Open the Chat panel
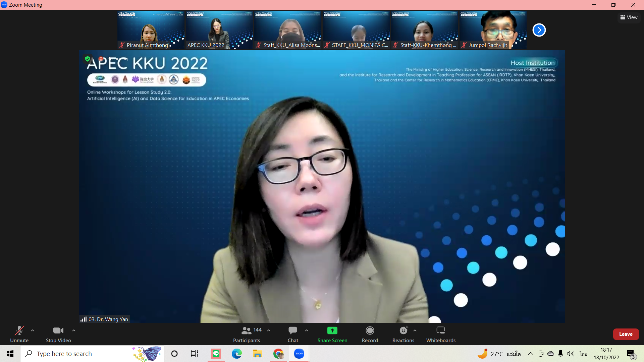The height and width of the screenshot is (362, 644). tap(292, 335)
